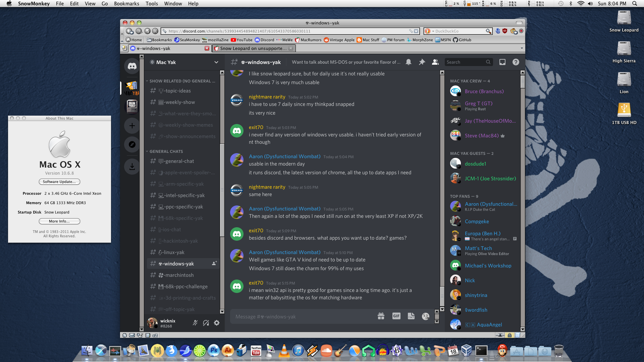Screen dimensions: 644x362
Task: Open Bookmarks menu in menu bar
Action: click(126, 4)
